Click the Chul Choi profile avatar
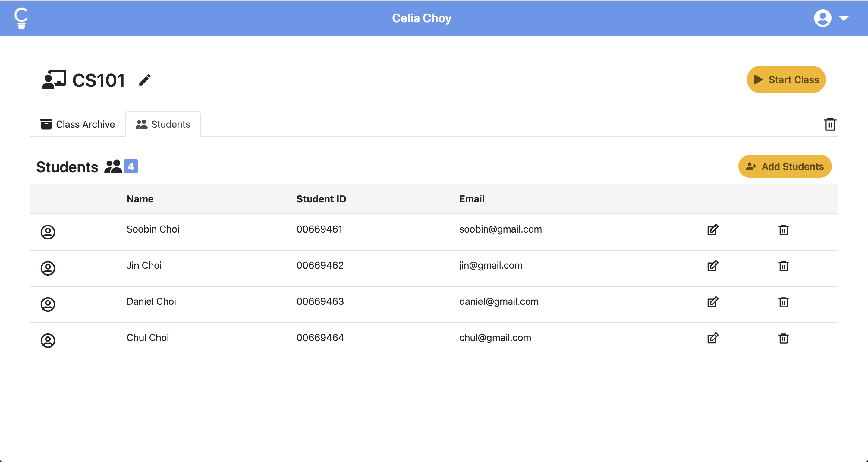 click(x=48, y=340)
